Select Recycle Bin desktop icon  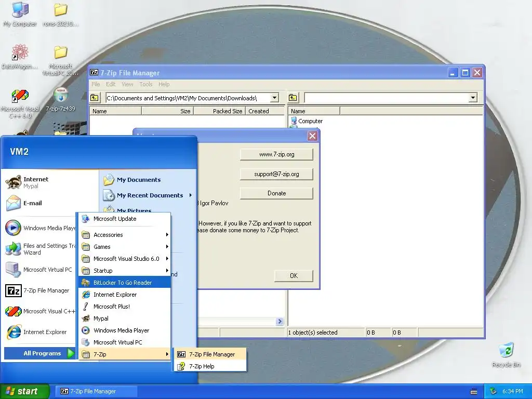pos(506,355)
